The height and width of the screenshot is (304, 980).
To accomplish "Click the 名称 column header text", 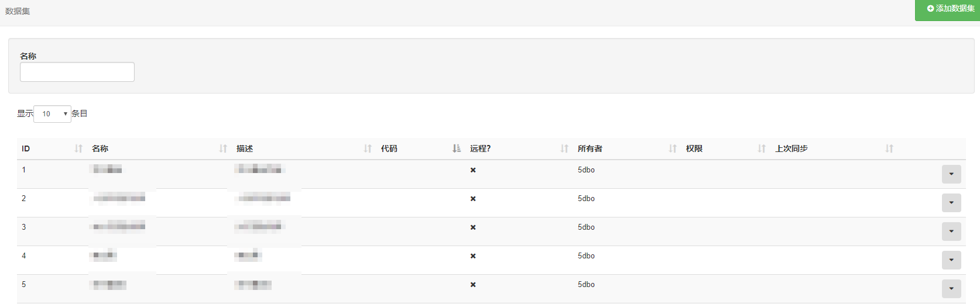I will click(100, 148).
